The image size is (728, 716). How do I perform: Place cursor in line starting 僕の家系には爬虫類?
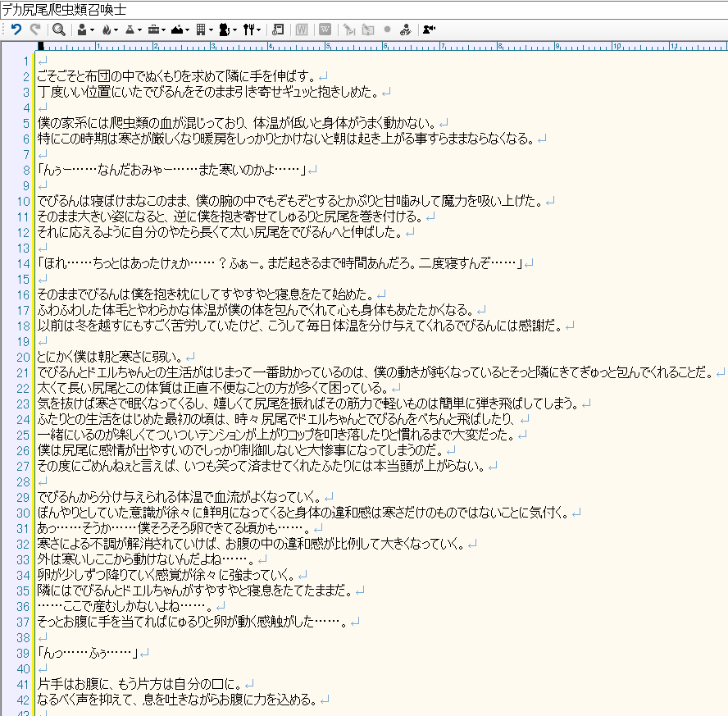[237, 123]
